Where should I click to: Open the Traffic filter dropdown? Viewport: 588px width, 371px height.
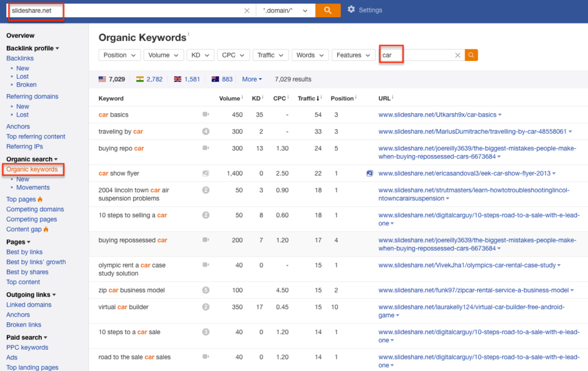coord(270,55)
